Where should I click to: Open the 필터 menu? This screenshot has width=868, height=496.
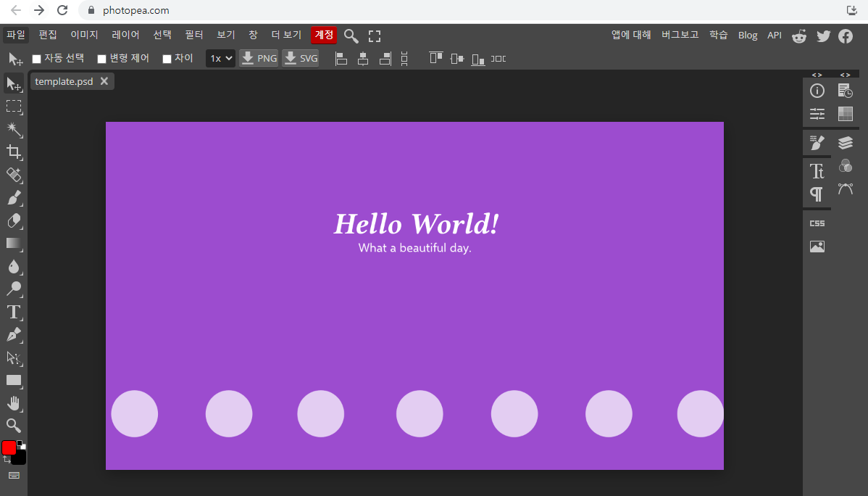click(193, 35)
